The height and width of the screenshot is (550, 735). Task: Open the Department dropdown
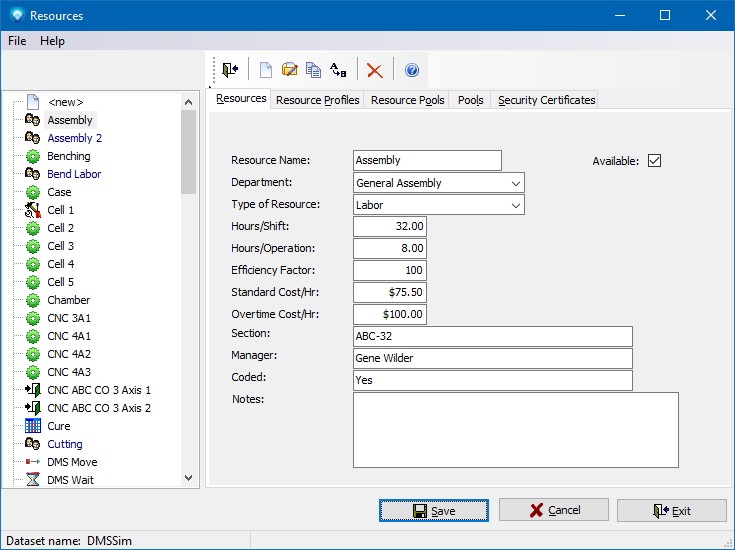click(515, 183)
